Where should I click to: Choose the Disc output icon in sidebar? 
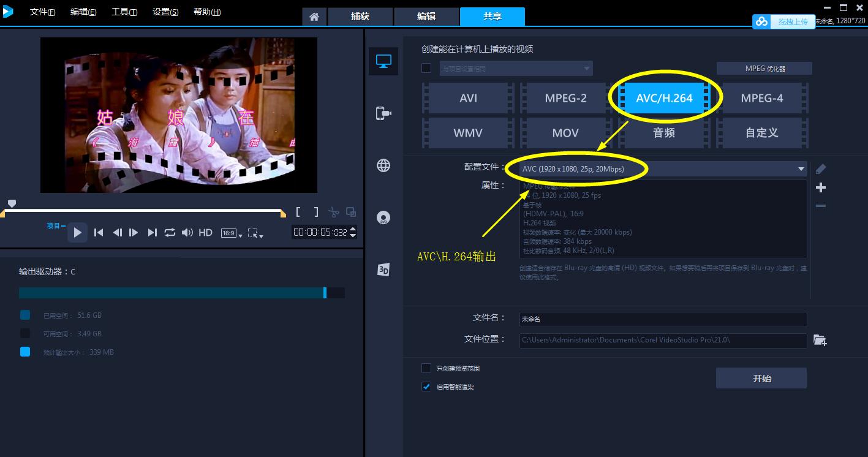coord(383,217)
